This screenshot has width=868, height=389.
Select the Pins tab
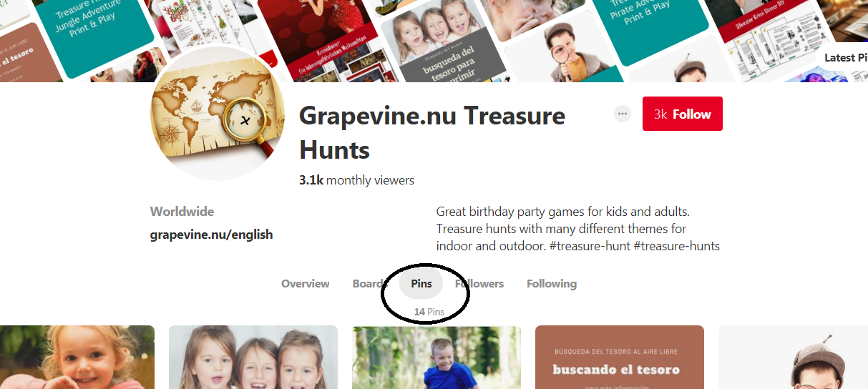[421, 284]
